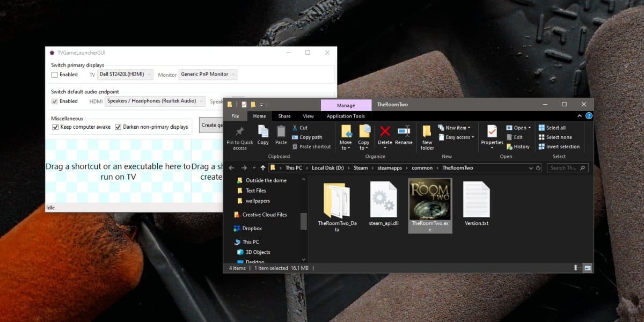Click the Select none button
The height and width of the screenshot is (322, 644).
[557, 137]
